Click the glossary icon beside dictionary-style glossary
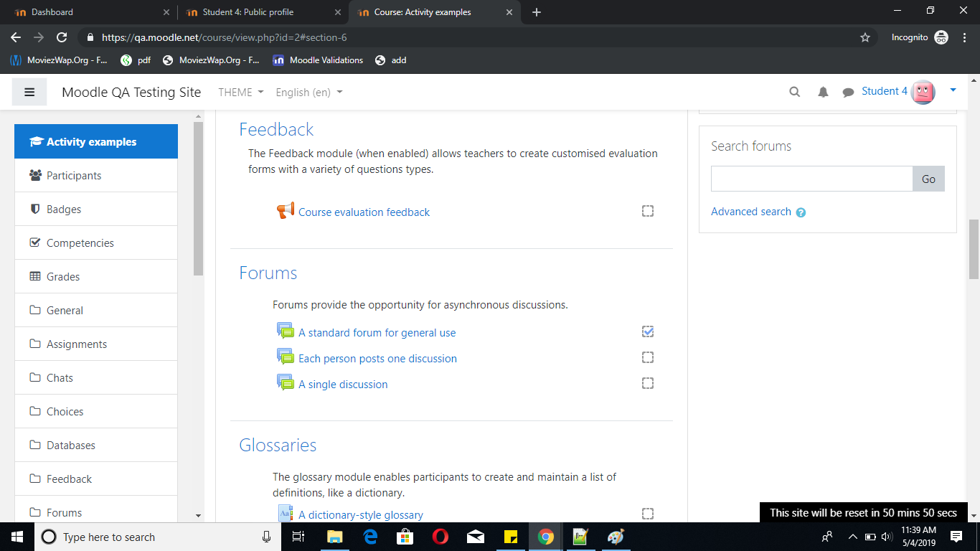980x551 pixels. 286,514
